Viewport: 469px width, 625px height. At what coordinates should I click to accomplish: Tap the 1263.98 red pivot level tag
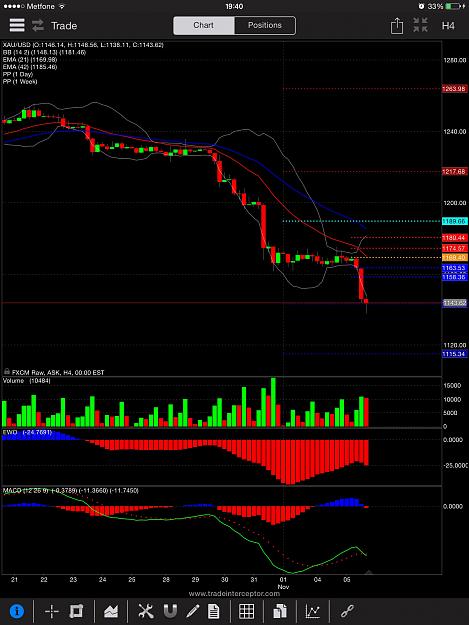point(454,88)
